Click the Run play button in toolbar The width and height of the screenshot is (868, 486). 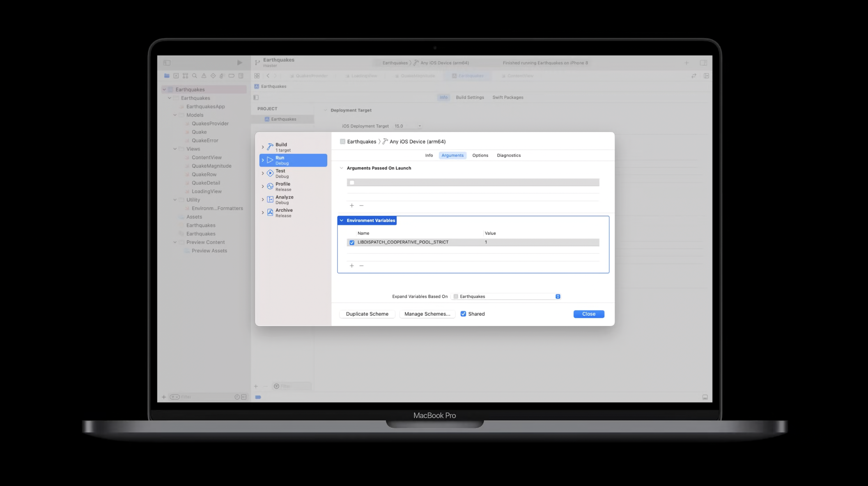click(239, 63)
